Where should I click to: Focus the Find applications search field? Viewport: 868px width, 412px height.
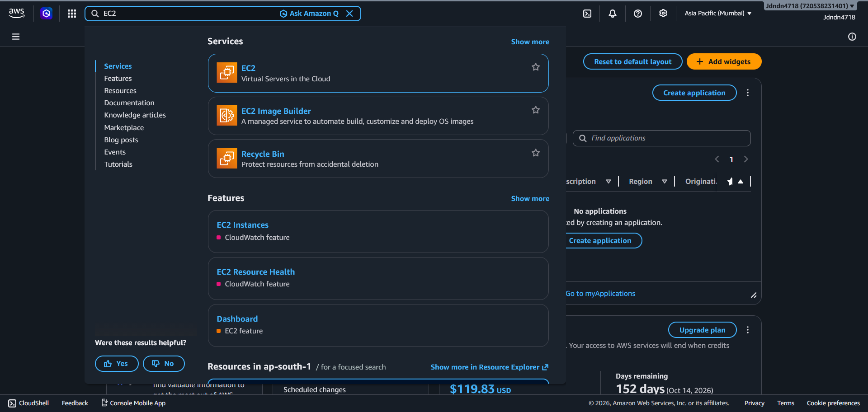[x=662, y=138]
